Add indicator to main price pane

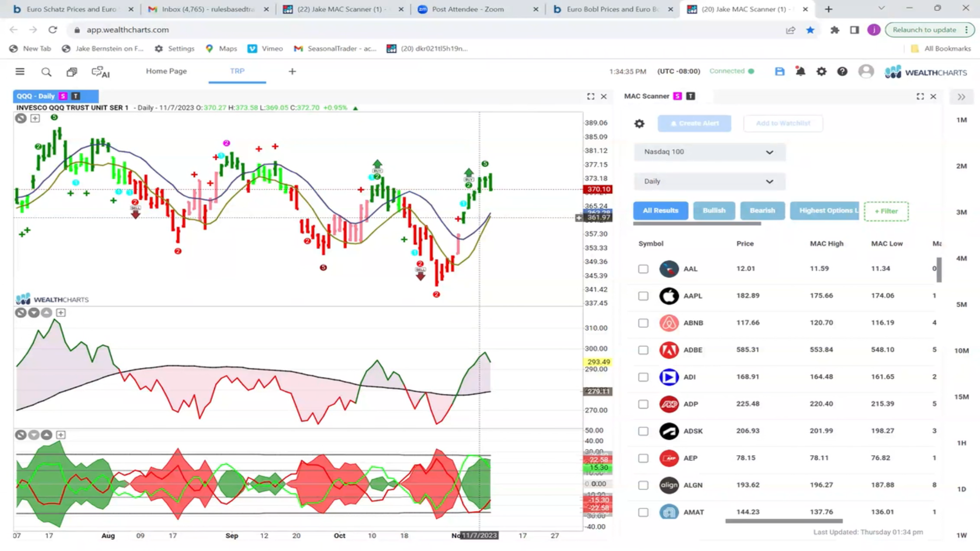(35, 118)
